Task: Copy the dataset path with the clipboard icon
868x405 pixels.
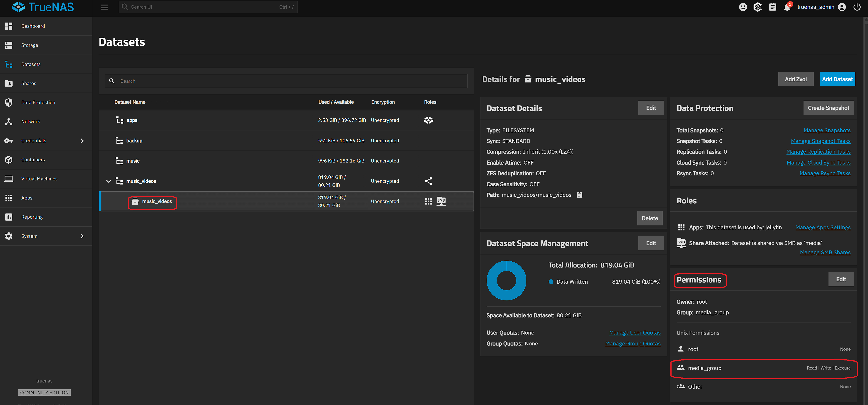Action: click(x=579, y=195)
